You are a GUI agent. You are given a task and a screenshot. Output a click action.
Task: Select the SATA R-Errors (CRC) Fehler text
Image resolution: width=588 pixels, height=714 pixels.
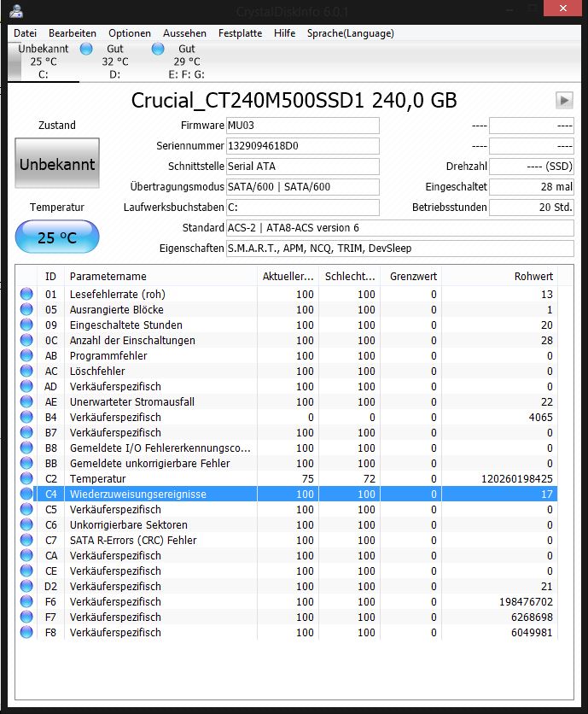pyautogui.click(x=133, y=540)
